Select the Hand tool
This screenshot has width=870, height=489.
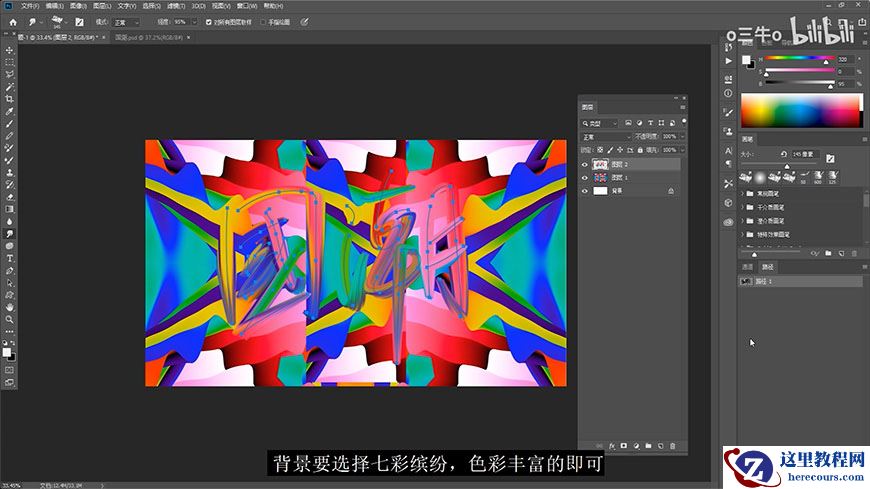(9, 307)
